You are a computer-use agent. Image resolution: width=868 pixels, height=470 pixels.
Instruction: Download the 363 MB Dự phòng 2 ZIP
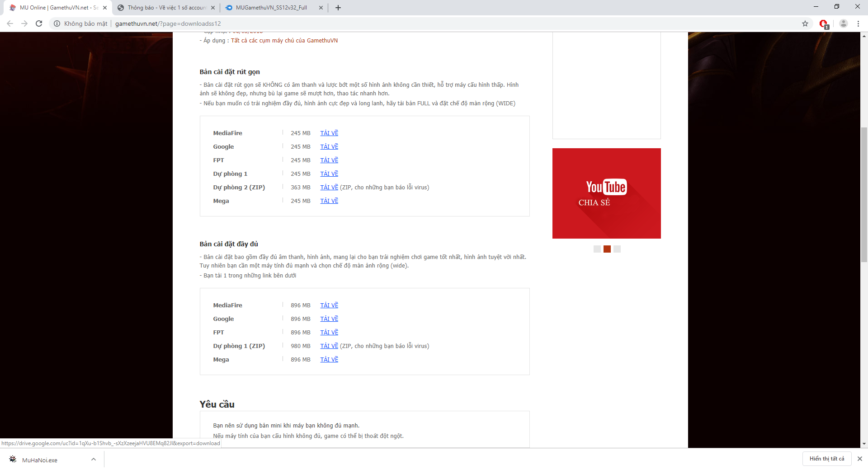point(329,188)
